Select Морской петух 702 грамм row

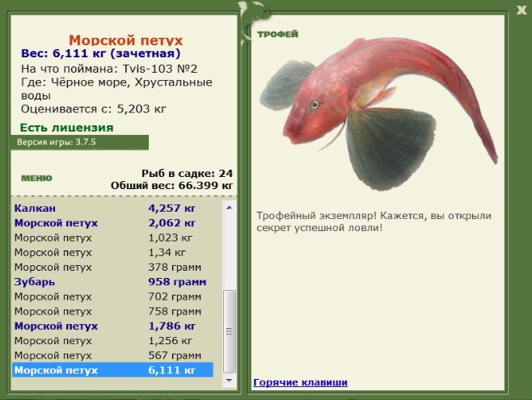coord(112,297)
